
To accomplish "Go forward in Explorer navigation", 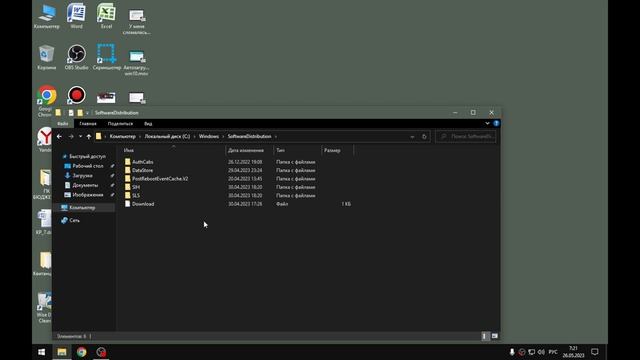I will 71,136.
